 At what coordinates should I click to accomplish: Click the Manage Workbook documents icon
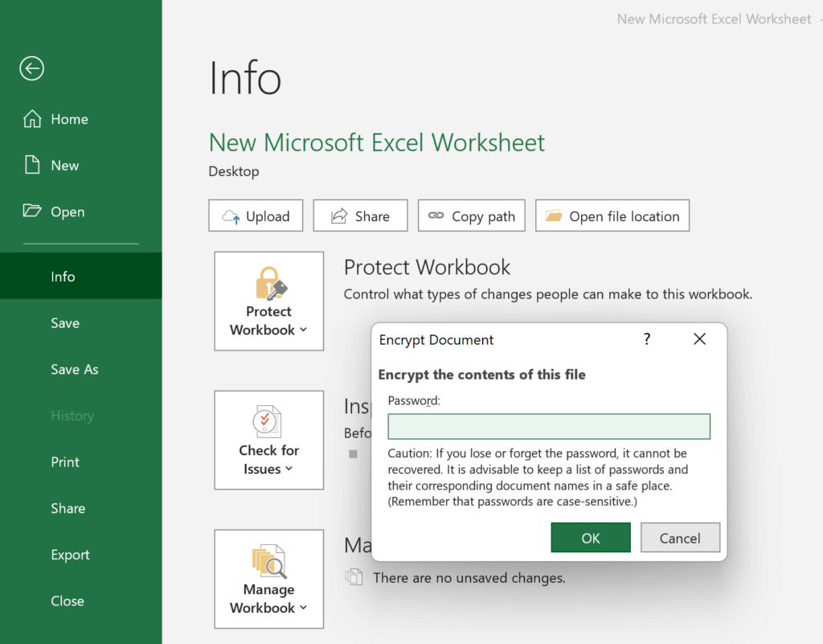(268, 560)
